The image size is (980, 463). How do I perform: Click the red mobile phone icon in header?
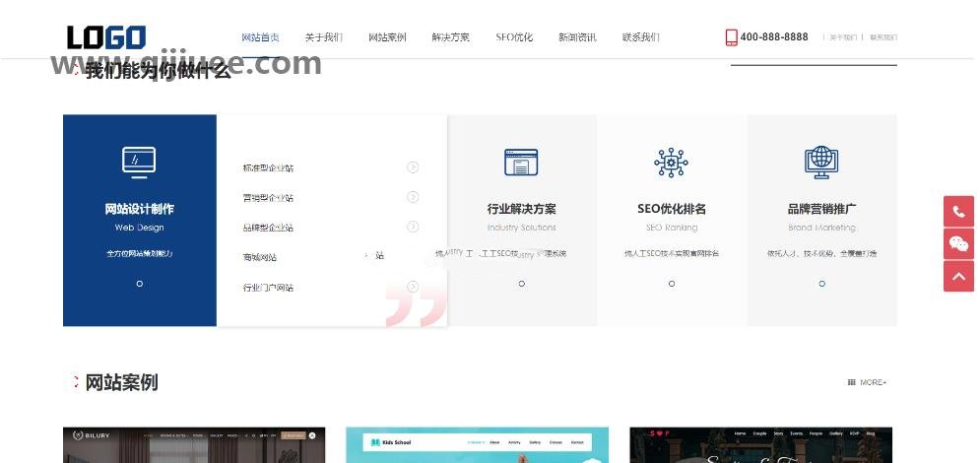point(731,37)
